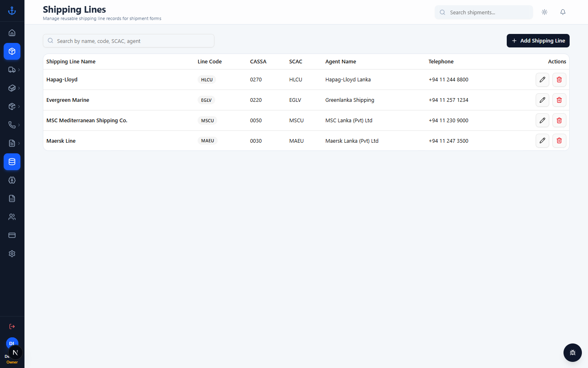
Task: Click the red logout icon
Action: 12,326
